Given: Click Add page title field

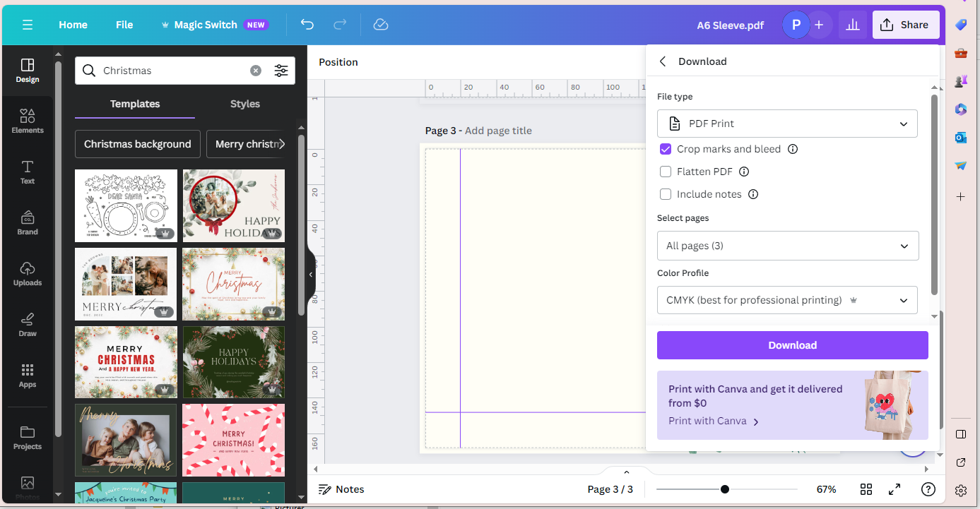Looking at the screenshot, I should click(498, 131).
